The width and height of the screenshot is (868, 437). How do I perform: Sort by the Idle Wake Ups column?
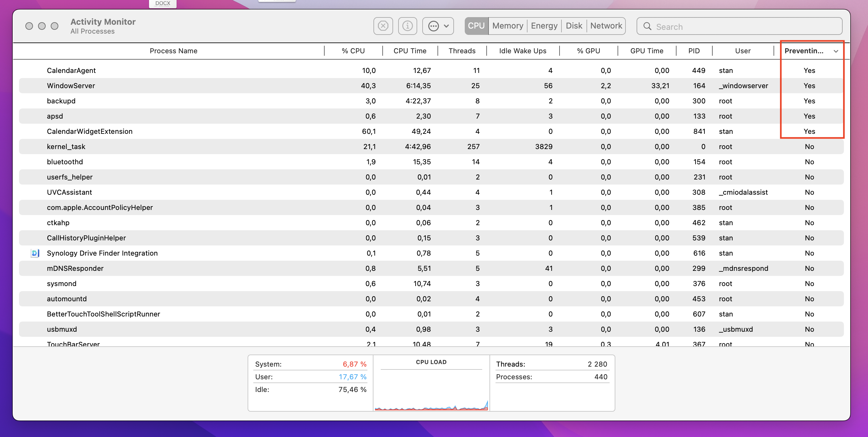click(522, 51)
